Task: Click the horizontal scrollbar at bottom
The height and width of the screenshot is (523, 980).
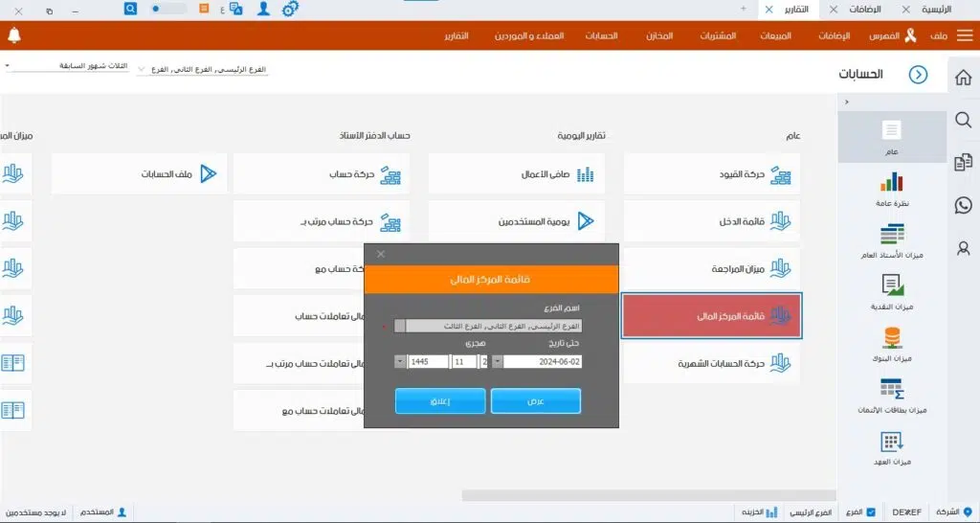Action: (649, 495)
